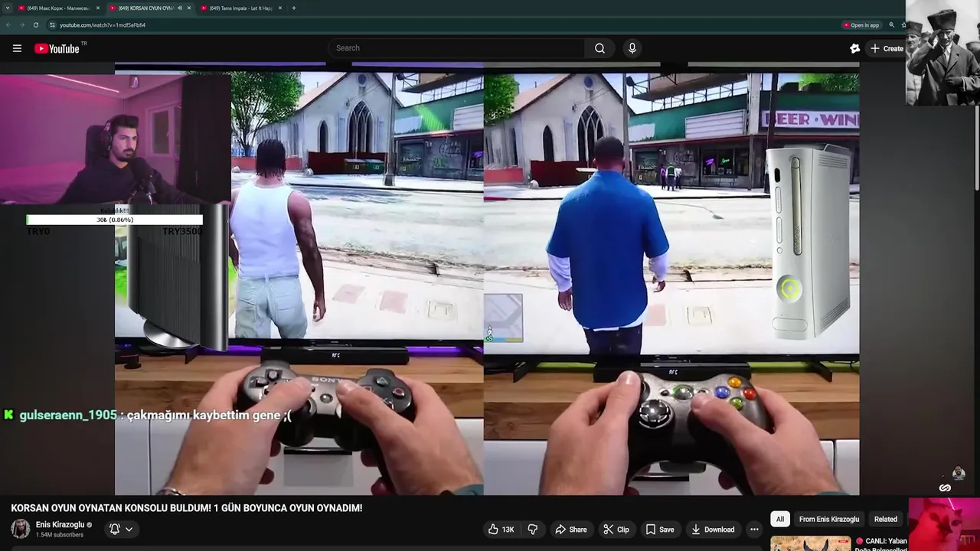The image size is (980, 551).
Task: Click the link icon near player corner
Action: (x=945, y=488)
